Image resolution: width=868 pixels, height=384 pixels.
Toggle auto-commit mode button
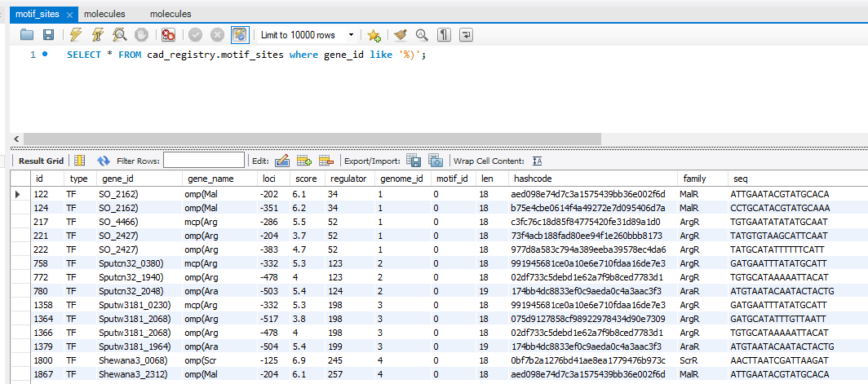tap(240, 35)
